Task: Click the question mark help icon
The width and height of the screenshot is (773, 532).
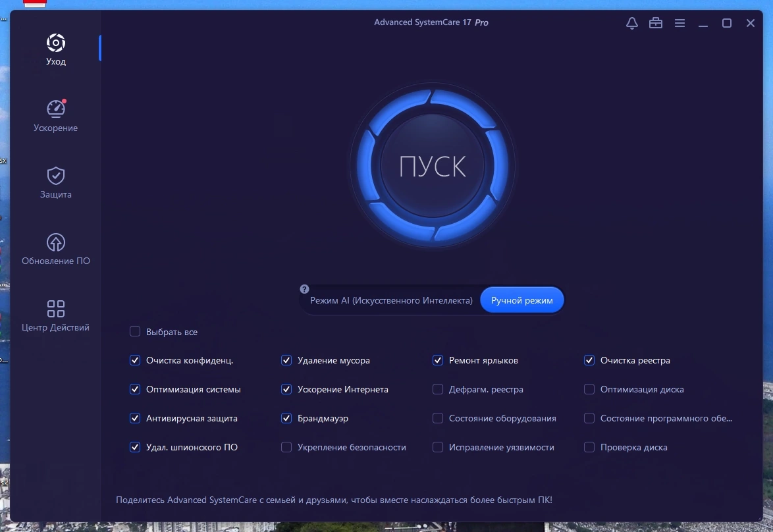Action: (x=305, y=289)
